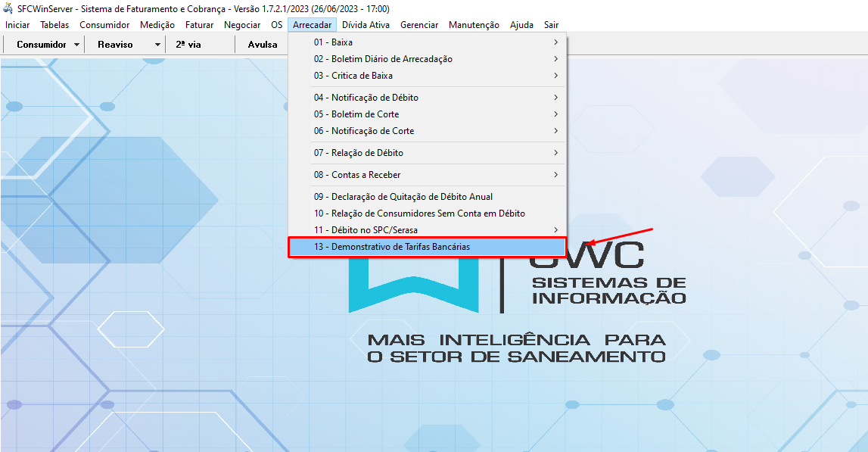
Task: Open the Manutenção menu
Action: pyautogui.click(x=474, y=25)
